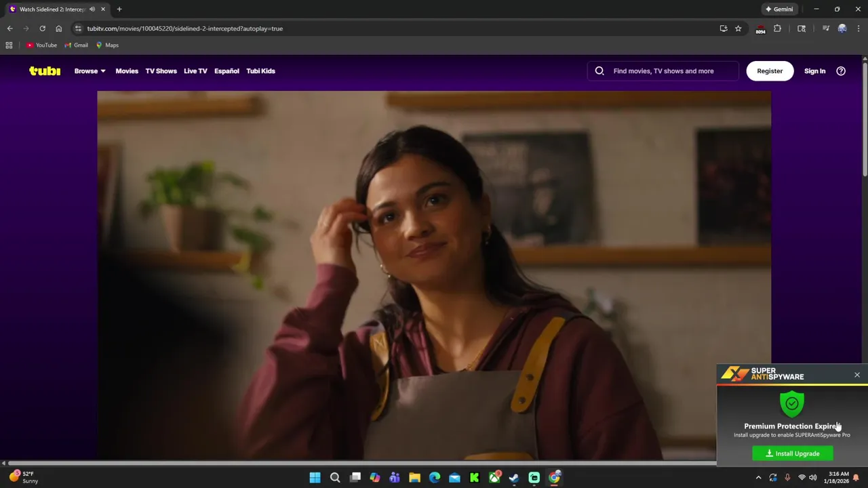Open the Extensions puzzle icon

tap(777, 28)
